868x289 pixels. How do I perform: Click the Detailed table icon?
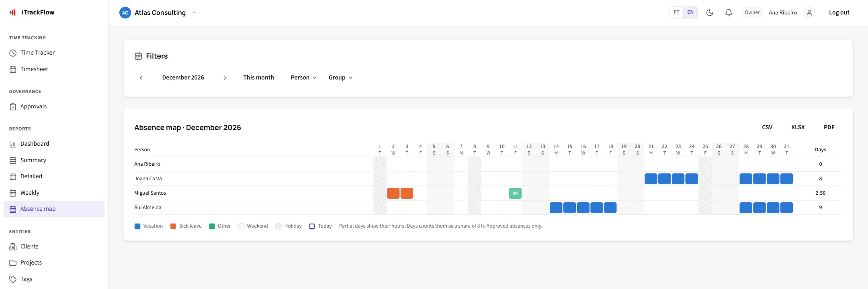coord(13,177)
